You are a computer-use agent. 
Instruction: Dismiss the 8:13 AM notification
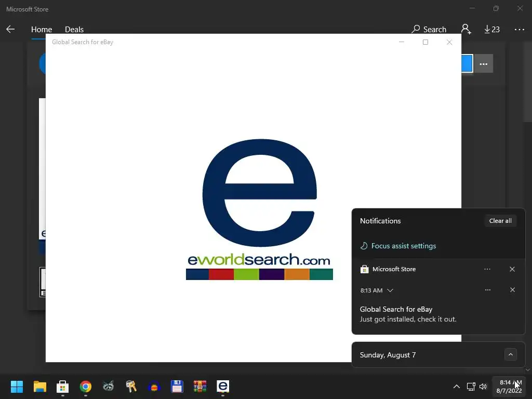click(x=512, y=290)
